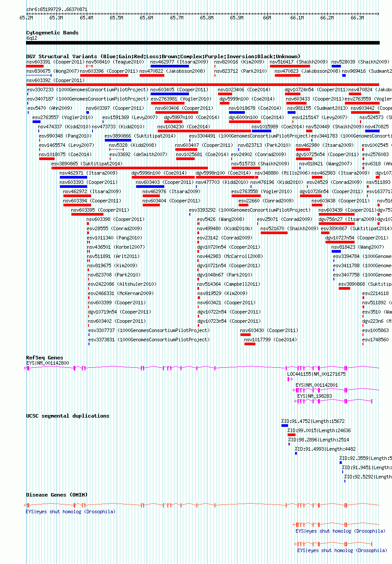The image size is (392, 564).
Task: Click blue bar under esv3890866 (Suktitipat2014)
Action: (118, 140)
